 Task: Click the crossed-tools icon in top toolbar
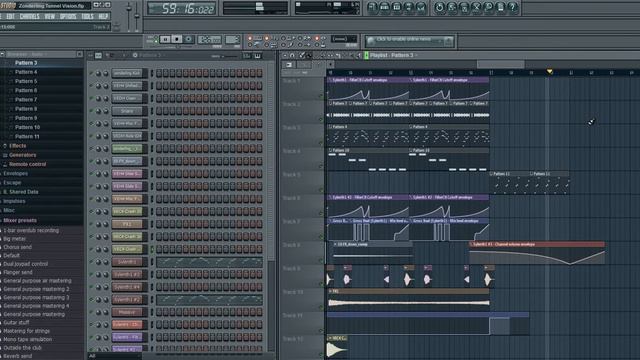click(x=476, y=7)
